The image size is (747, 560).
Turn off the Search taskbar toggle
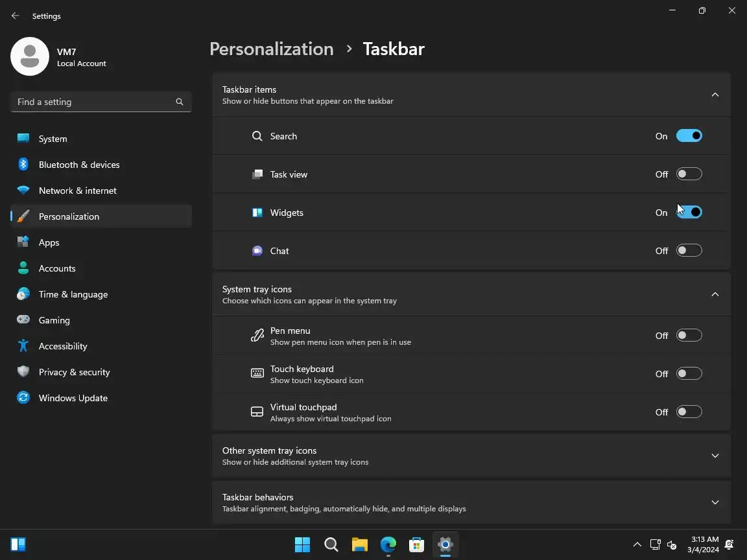[x=689, y=136]
